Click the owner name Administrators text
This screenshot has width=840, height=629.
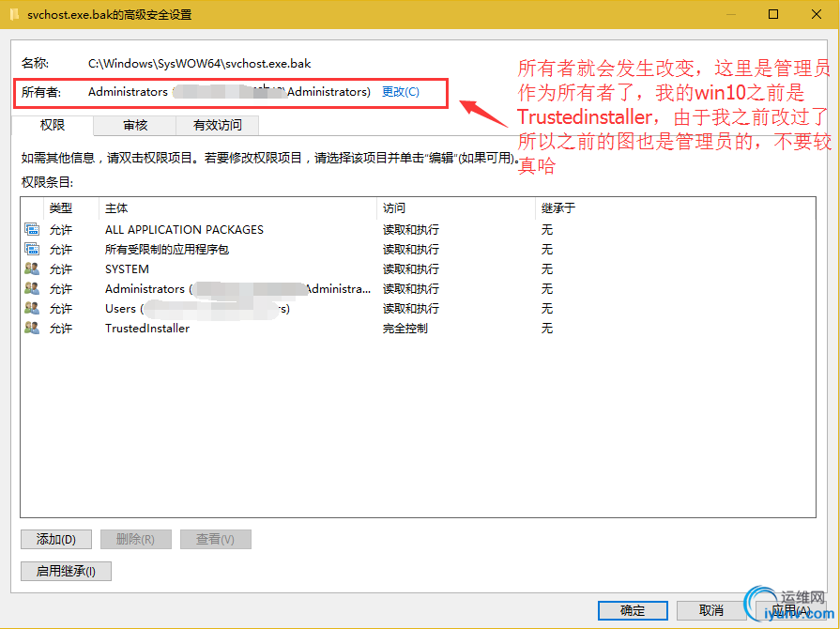[x=128, y=92]
